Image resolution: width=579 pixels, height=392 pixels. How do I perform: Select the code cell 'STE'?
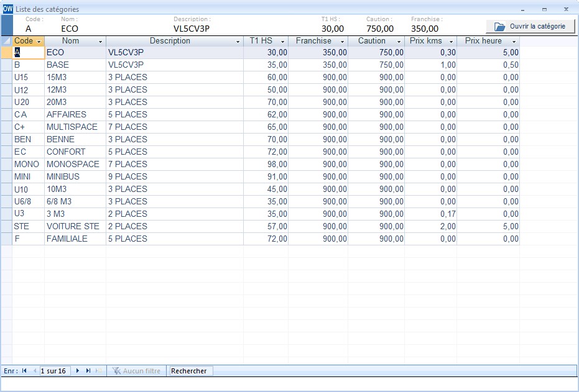coord(29,226)
